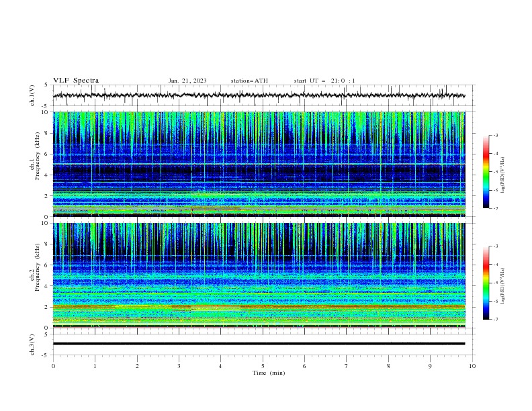
Task: Click the 'station=ATH' label
Action: (249, 81)
